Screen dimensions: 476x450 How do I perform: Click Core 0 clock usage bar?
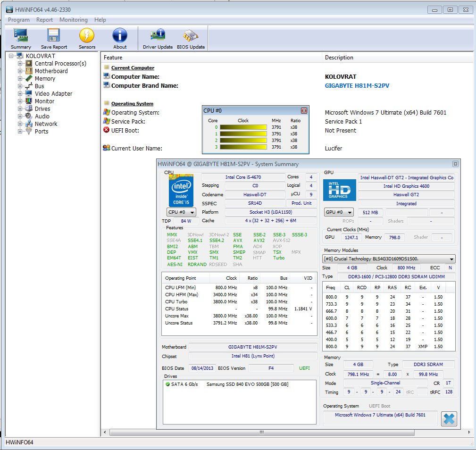pos(243,127)
